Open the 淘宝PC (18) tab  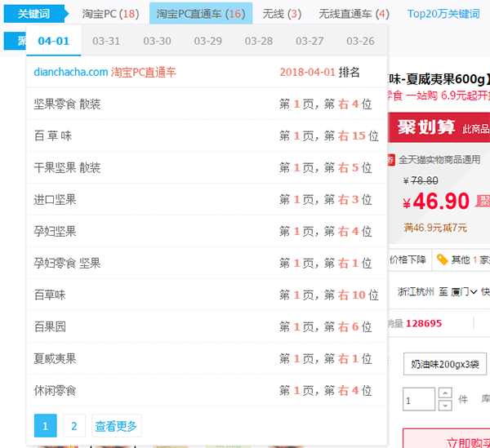110,14
